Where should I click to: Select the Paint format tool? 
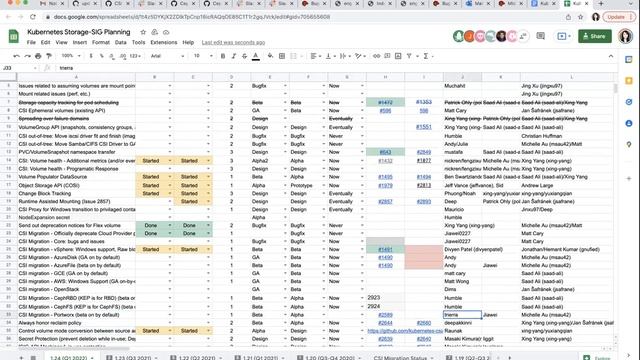tap(49, 56)
